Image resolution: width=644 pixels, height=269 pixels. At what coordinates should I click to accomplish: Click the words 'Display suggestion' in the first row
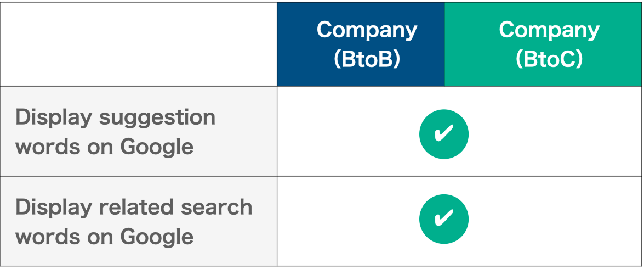click(x=115, y=117)
